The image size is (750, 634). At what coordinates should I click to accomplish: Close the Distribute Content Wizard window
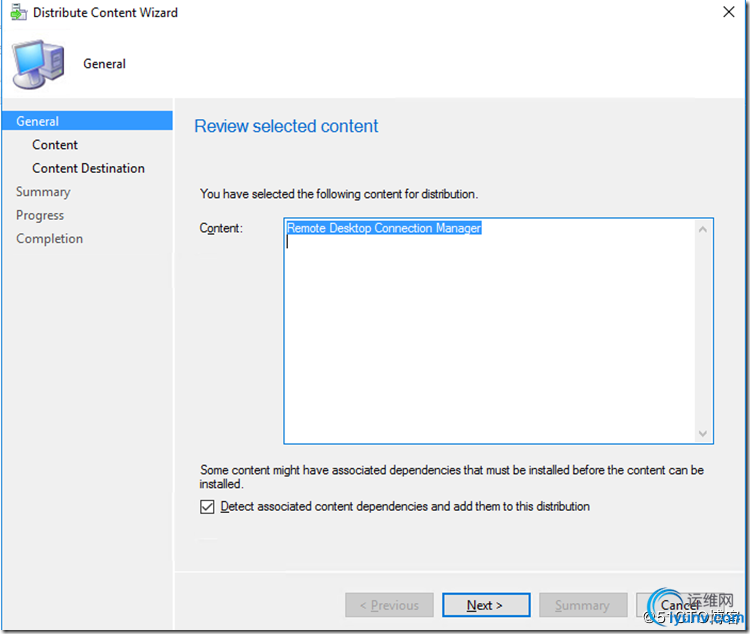(728, 12)
